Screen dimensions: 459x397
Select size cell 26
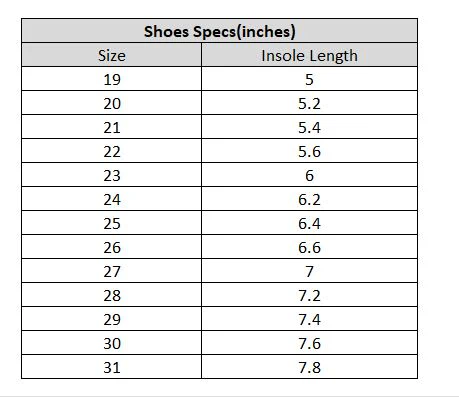[112, 247]
